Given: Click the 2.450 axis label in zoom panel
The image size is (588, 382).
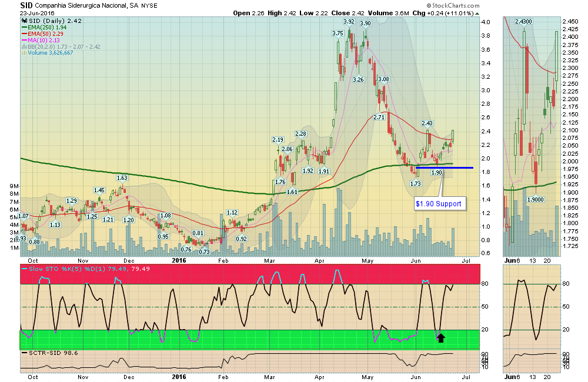Looking at the screenshot, I should click(x=570, y=21).
